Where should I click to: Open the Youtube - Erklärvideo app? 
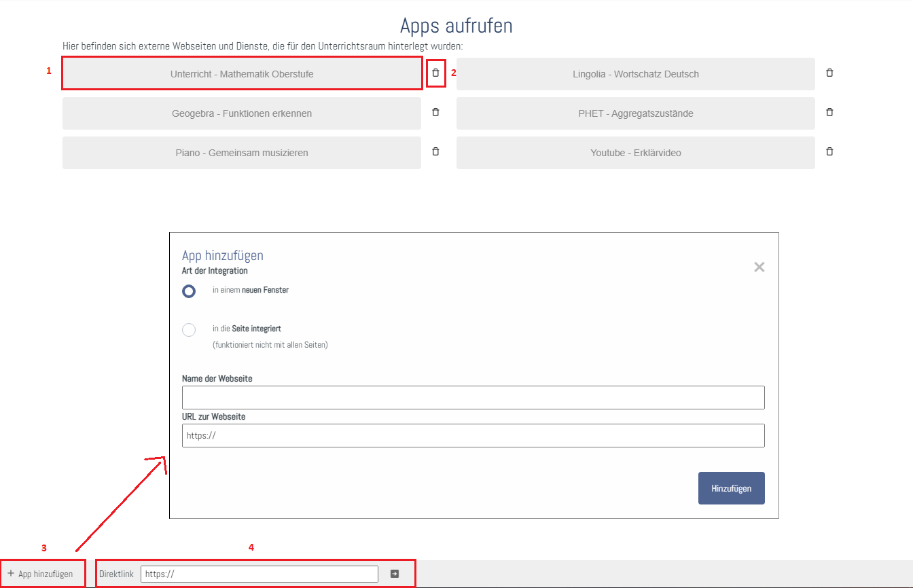click(x=635, y=153)
